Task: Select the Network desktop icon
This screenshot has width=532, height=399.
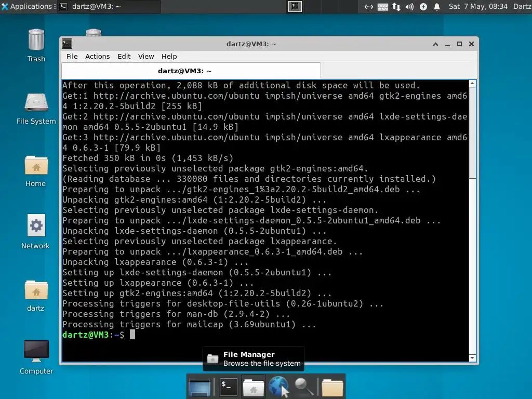Action: 36,232
